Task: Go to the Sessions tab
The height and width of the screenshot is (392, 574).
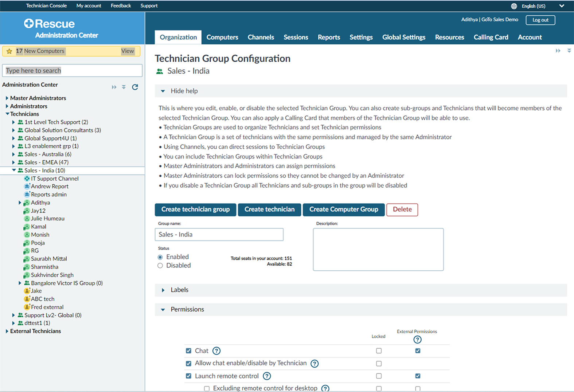Action: coord(296,37)
